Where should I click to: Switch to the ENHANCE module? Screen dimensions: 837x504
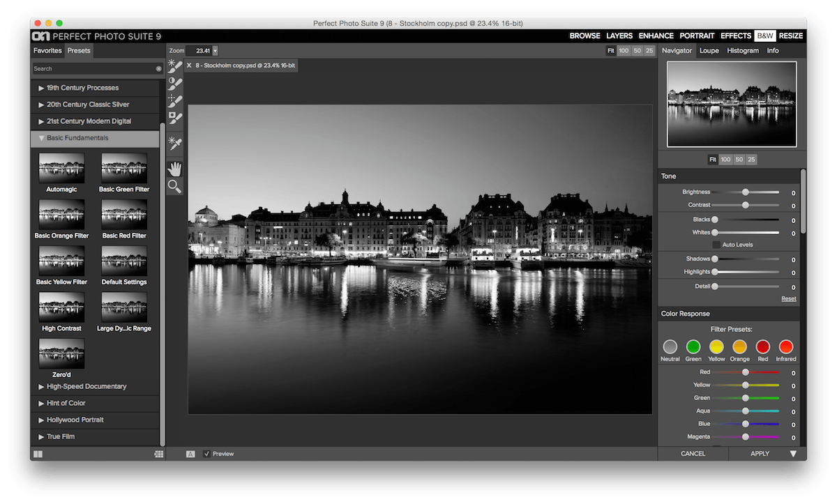pos(656,36)
